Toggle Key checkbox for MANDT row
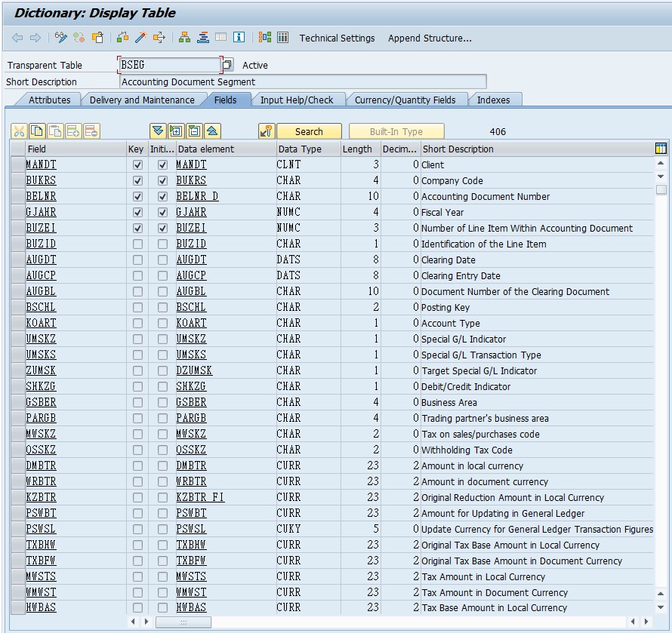 coord(137,165)
